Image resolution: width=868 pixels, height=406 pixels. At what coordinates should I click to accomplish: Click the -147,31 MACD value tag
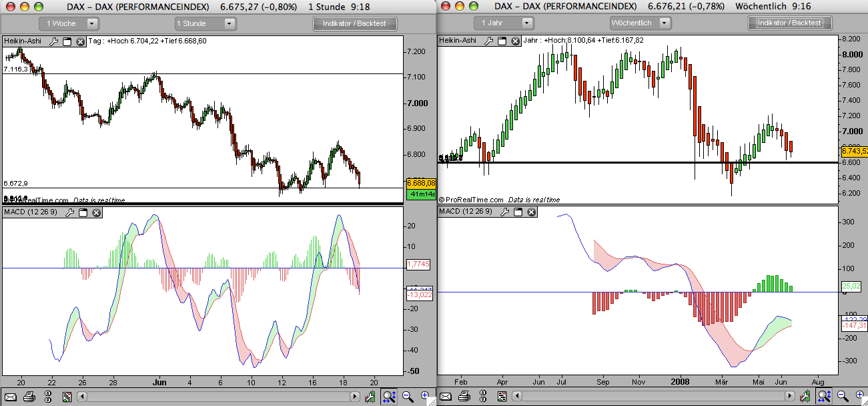coord(855,325)
